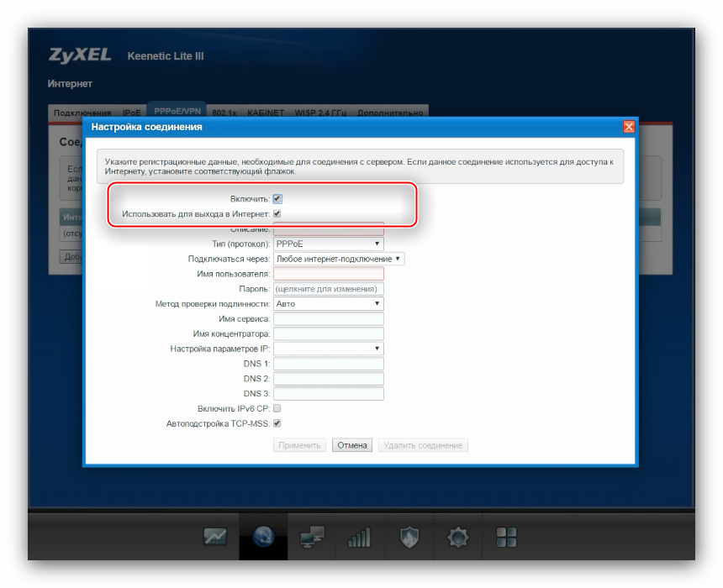Close the Настройка соединения dialog
The height and width of the screenshot is (588, 723).
coord(628,127)
